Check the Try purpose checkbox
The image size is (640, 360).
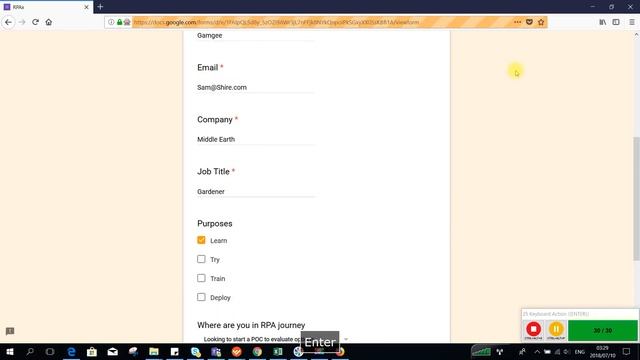pyautogui.click(x=201, y=259)
